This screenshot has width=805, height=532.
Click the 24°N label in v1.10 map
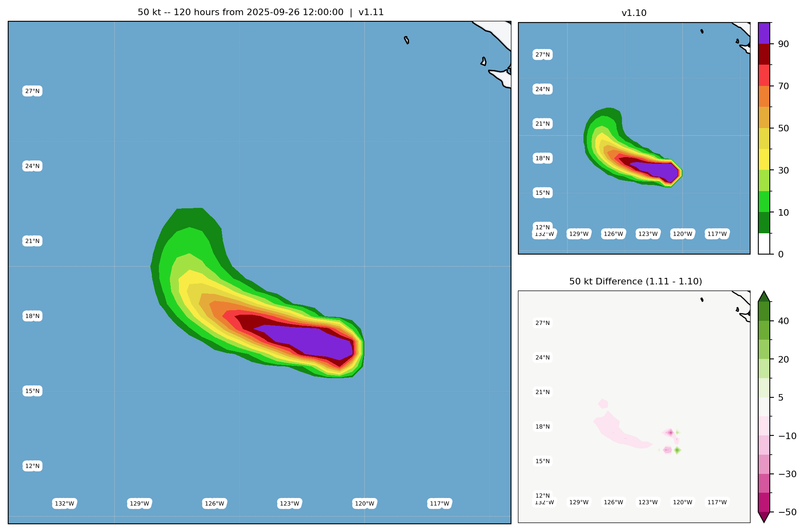pos(543,89)
